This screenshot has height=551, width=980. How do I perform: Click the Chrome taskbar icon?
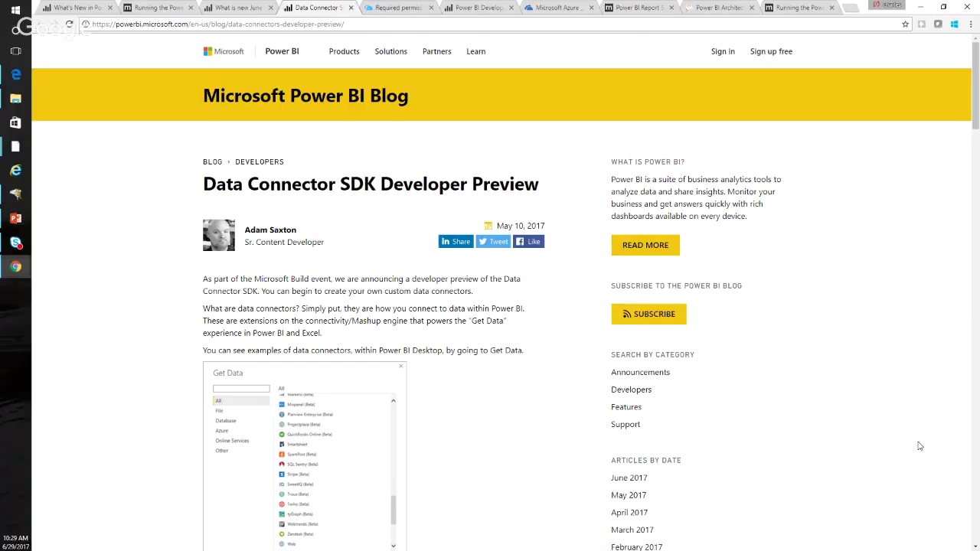coord(15,266)
